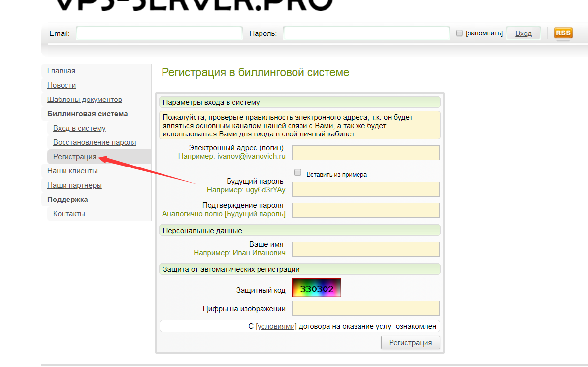The width and height of the screenshot is (588, 367).
Task: Open "Шаблоны документов" sidebar link
Action: 84,100
